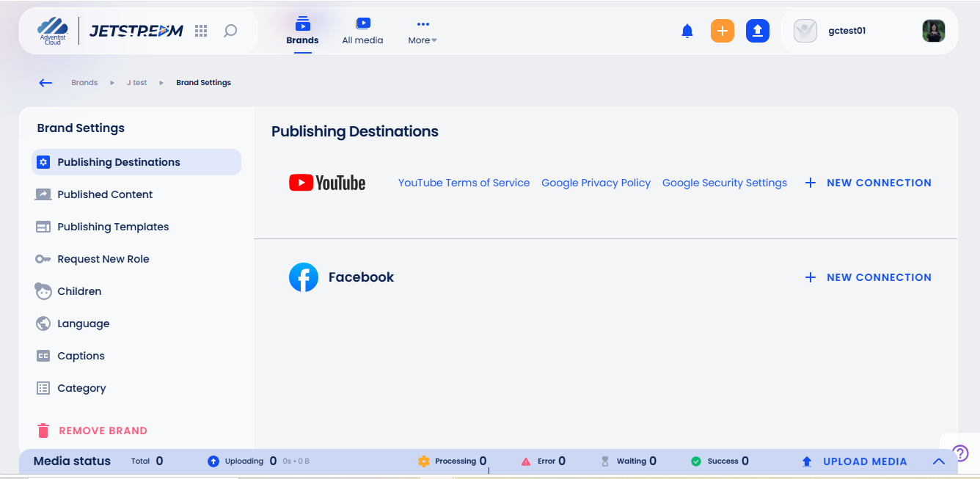Click the Brand Settings breadcrumb

203,83
